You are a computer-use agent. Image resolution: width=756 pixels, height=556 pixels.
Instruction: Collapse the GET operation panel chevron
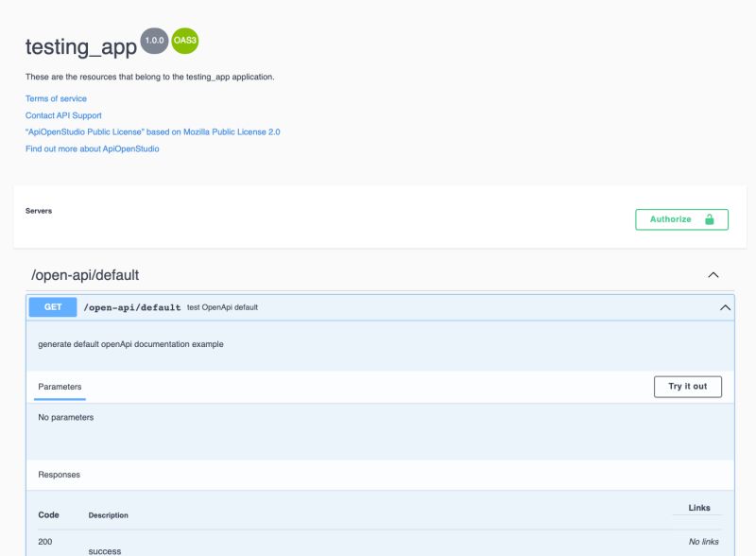(725, 307)
